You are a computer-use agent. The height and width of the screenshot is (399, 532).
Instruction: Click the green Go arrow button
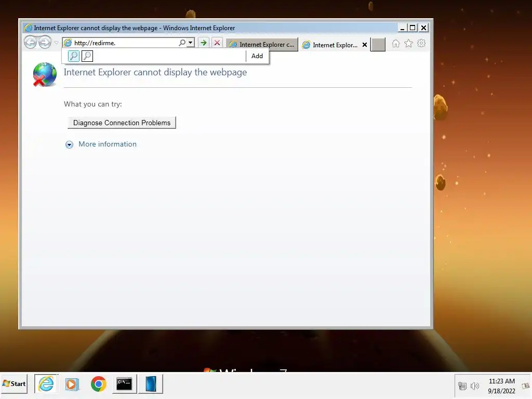[x=204, y=43]
